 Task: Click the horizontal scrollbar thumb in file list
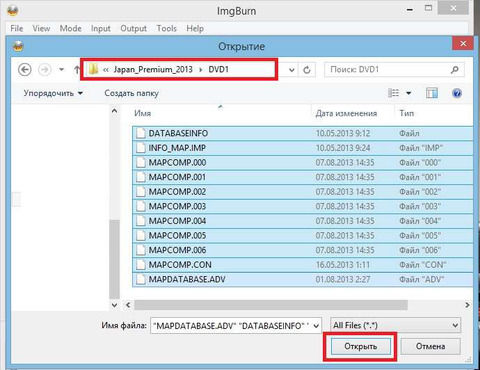271,305
